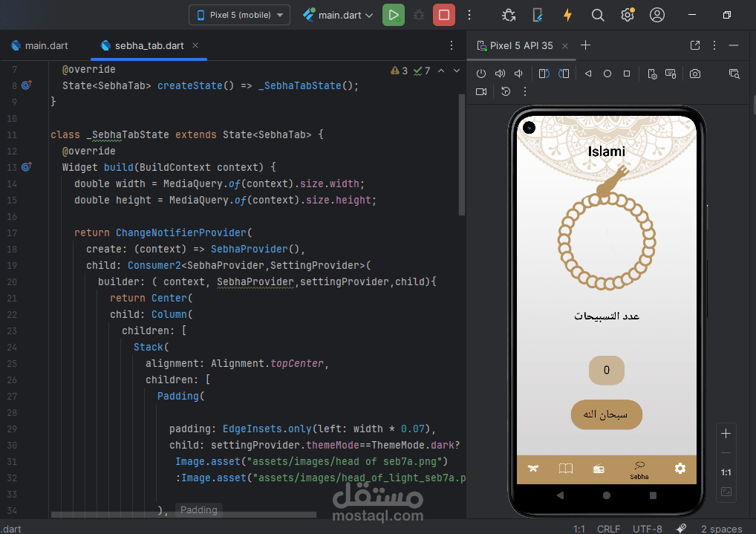Viewport: 756px width, 534px height.
Task: Close the sebha_tab.dart tab
Action: [x=195, y=45]
